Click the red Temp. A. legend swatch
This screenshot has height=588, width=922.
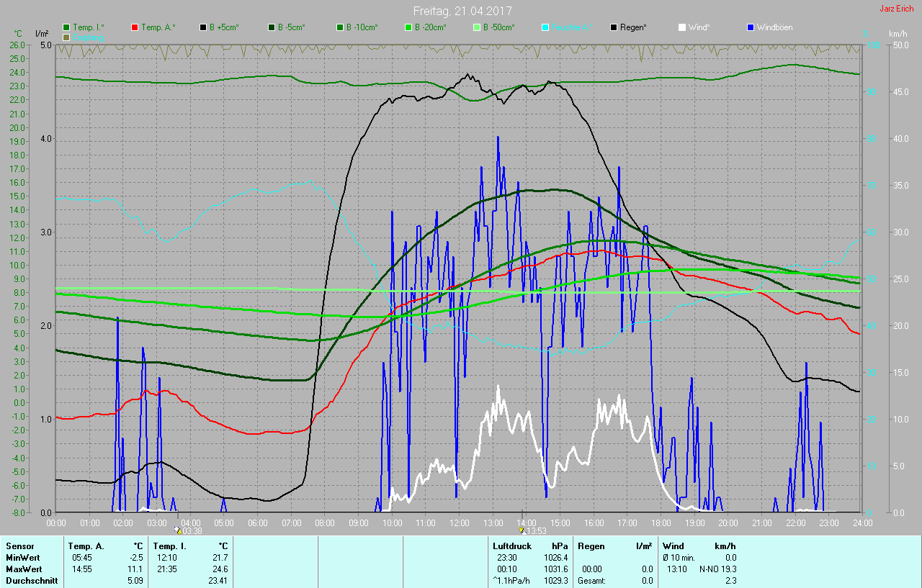click(x=135, y=27)
